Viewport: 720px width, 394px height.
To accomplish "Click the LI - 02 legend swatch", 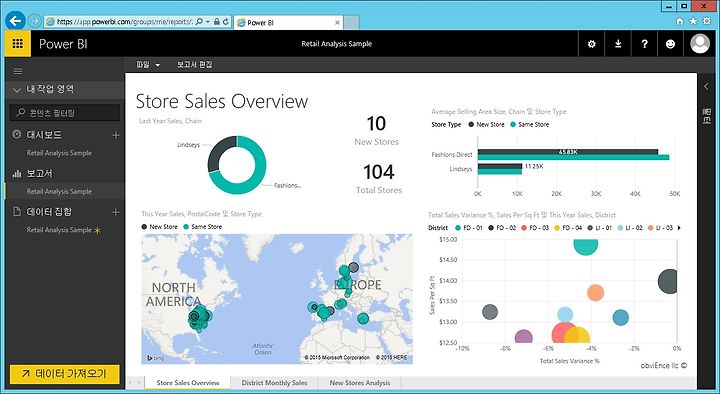I will (x=621, y=228).
